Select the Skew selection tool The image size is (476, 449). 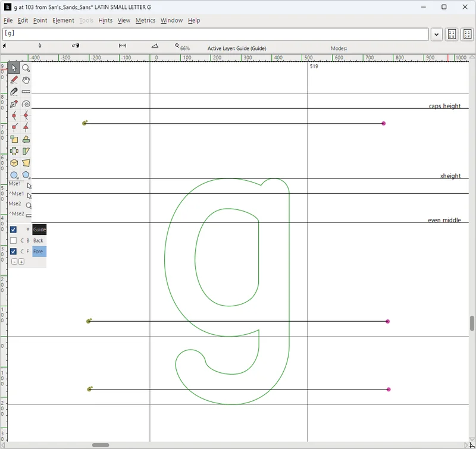[x=26, y=151]
